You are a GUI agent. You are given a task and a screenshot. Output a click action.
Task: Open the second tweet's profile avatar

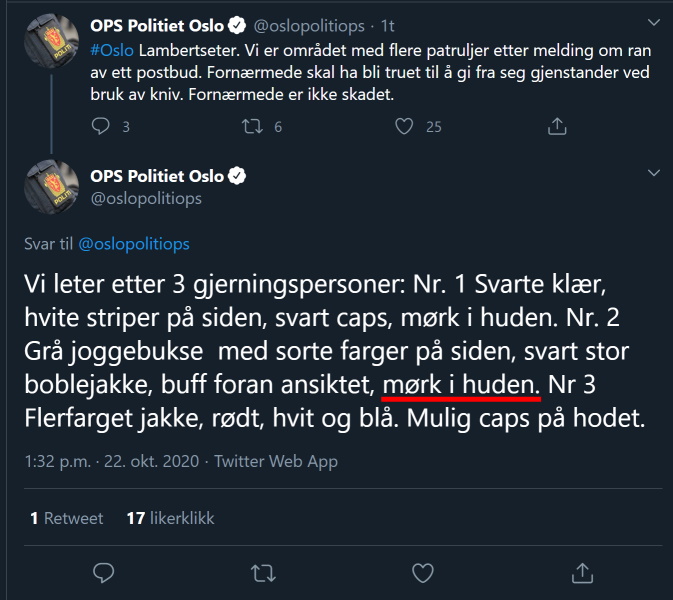[x=52, y=187]
